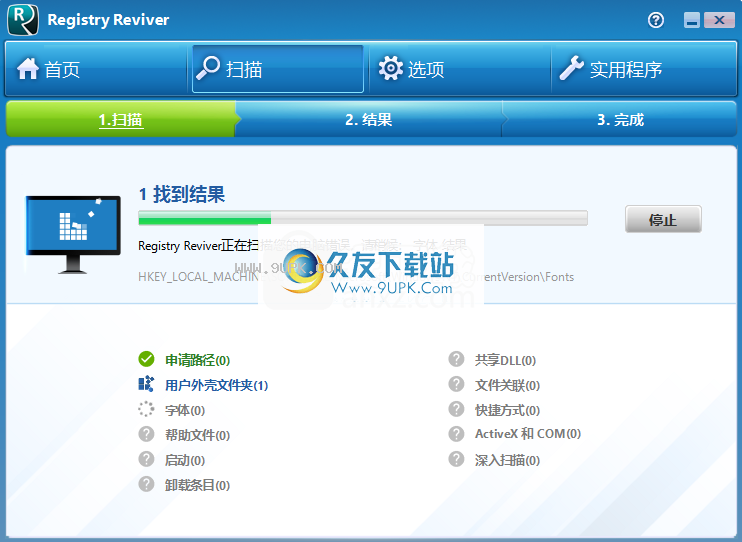Select the 卸载条目(0) category text
The width and height of the screenshot is (742, 542).
coord(197,485)
